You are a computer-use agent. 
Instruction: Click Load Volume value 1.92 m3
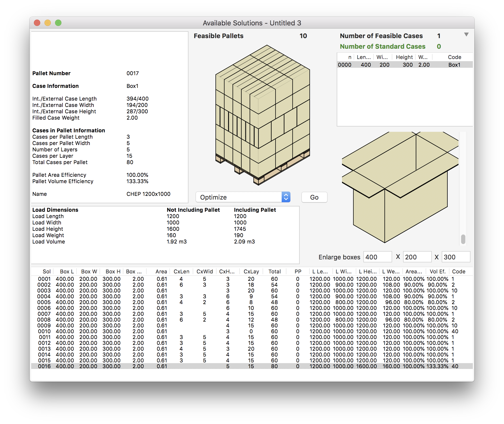click(x=177, y=242)
